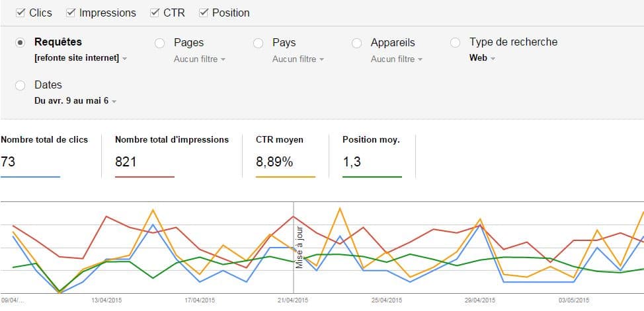Click the 25/04/2015 axis date label
The image size is (644, 311).
pyautogui.click(x=387, y=300)
